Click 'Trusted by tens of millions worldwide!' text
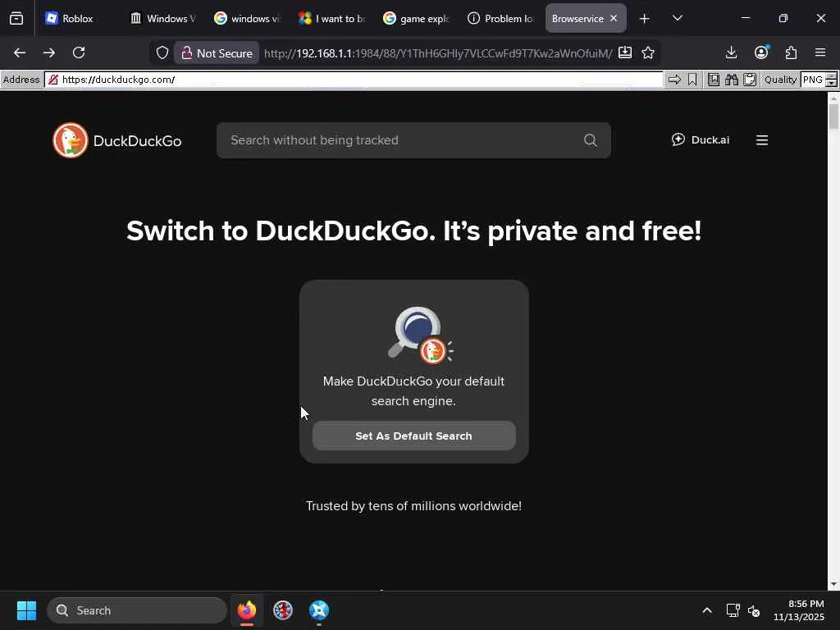 (x=413, y=505)
